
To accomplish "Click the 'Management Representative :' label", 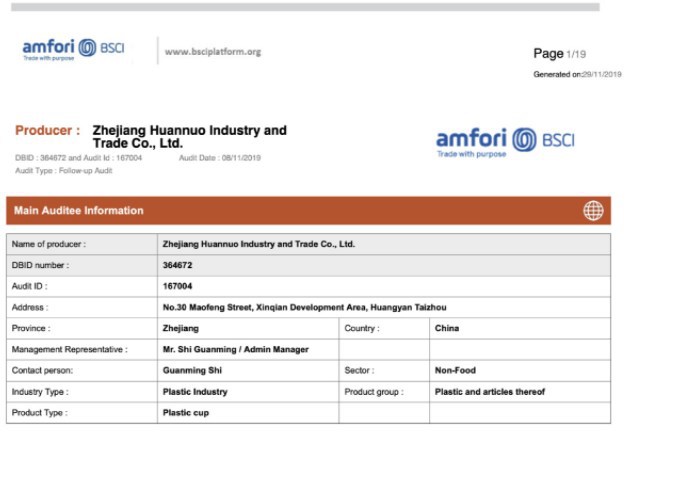I will click(x=70, y=349).
